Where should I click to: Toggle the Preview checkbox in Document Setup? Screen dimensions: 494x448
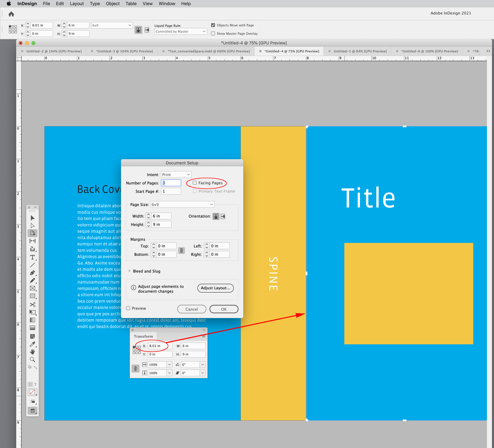pyautogui.click(x=128, y=308)
